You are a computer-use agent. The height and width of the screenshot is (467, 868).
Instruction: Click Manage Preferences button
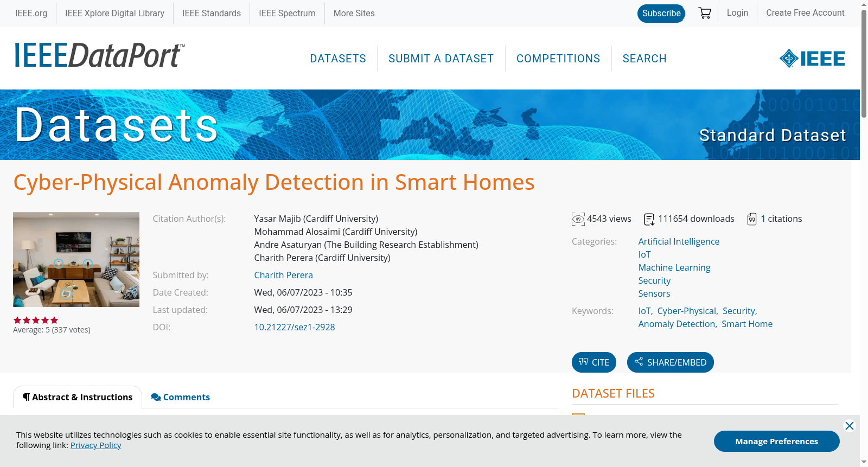coord(777,441)
